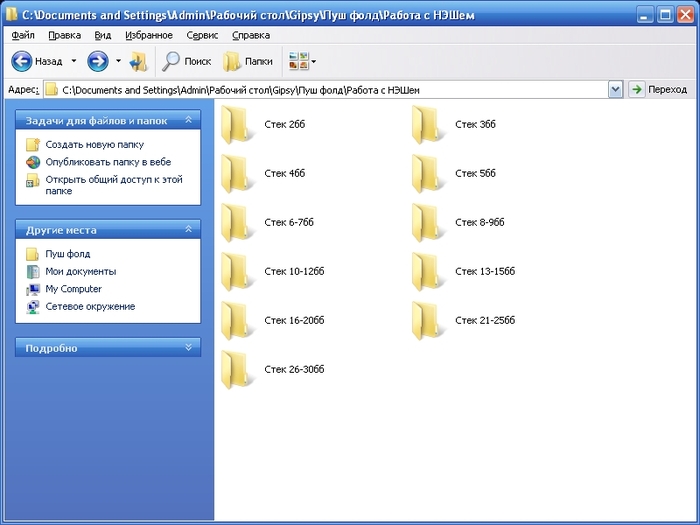The image size is (700, 525).
Task: Select the Стек 2бб folder icon
Action: [237, 125]
